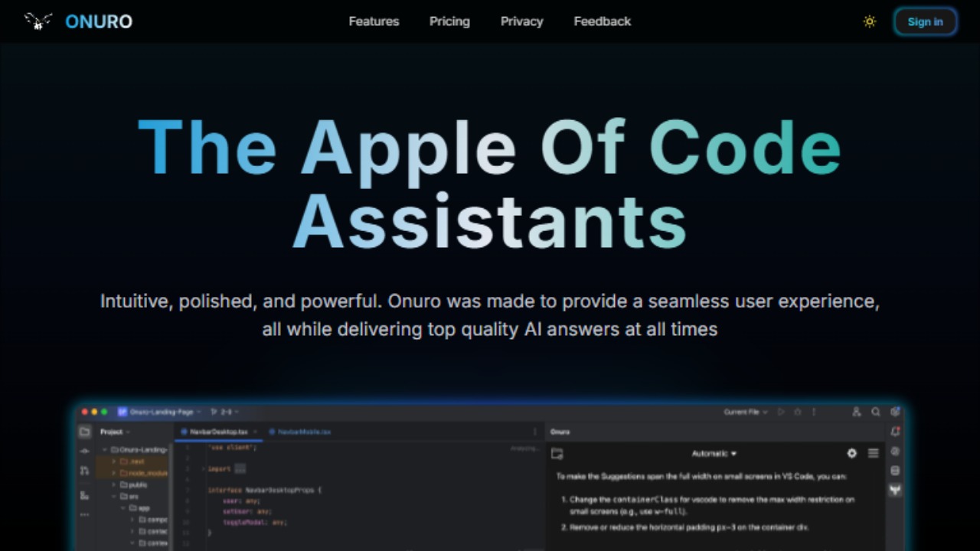Image resolution: width=980 pixels, height=551 pixels.
Task: Open the Features navigation link
Action: [374, 21]
